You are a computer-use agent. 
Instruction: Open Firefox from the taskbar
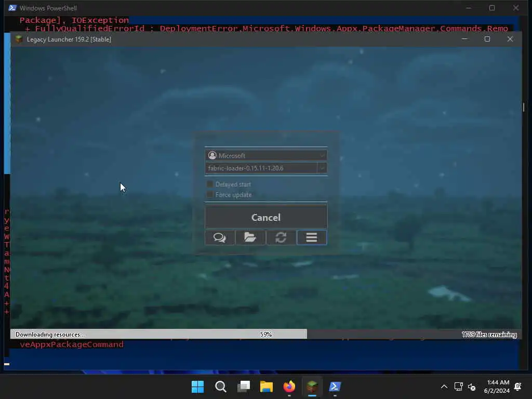(289, 387)
